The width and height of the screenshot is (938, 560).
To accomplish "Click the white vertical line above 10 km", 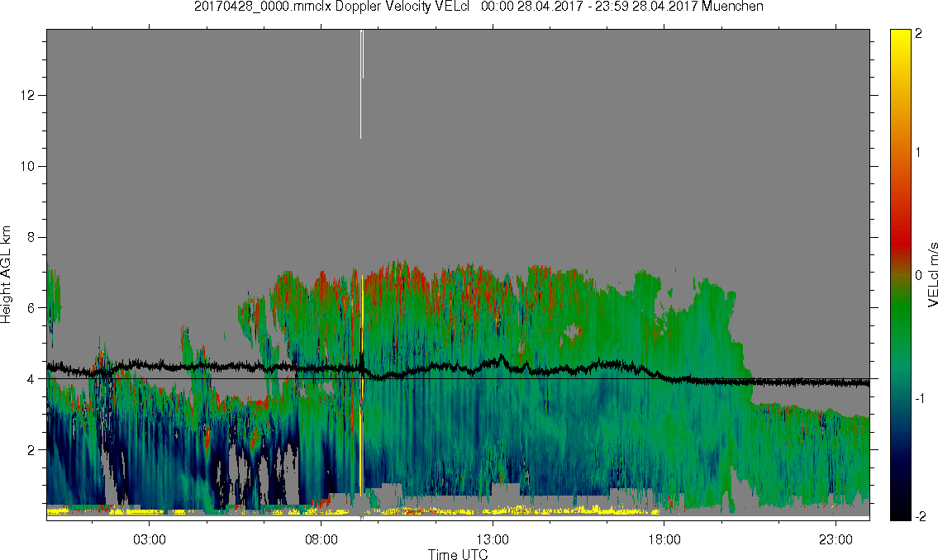I will click(x=360, y=83).
